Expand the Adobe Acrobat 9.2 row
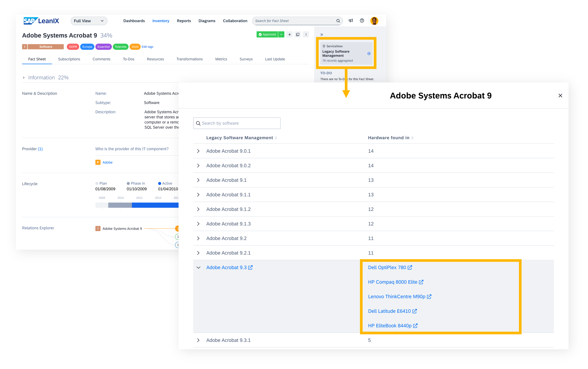This screenshot has height=369, width=588. 198,238
